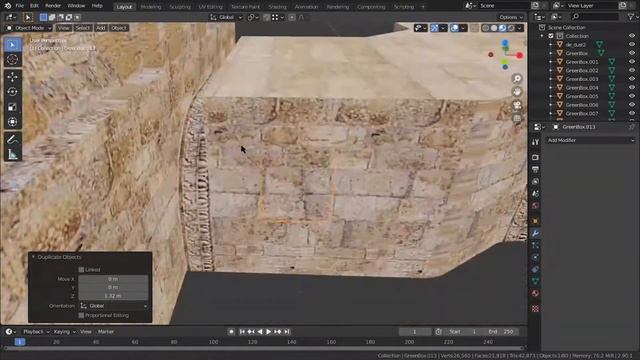Click the Blender logo icon
640x360 pixels.
click(x=8, y=6)
